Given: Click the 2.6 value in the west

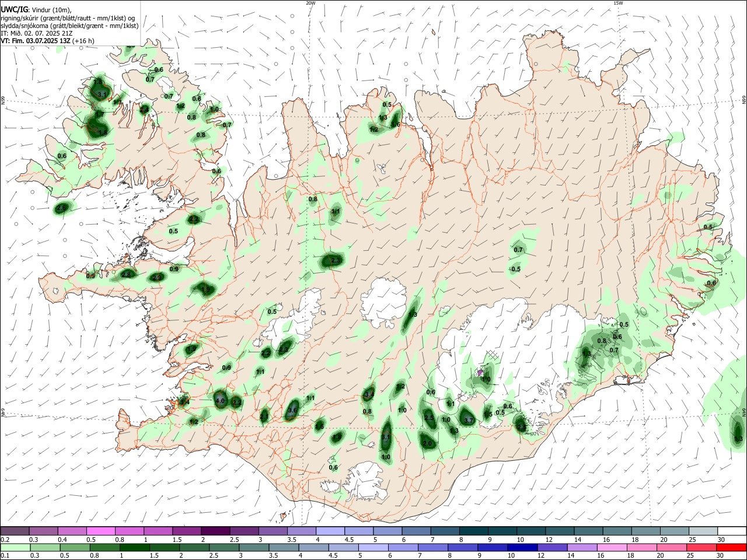Looking at the screenshot, I should 62,208.
